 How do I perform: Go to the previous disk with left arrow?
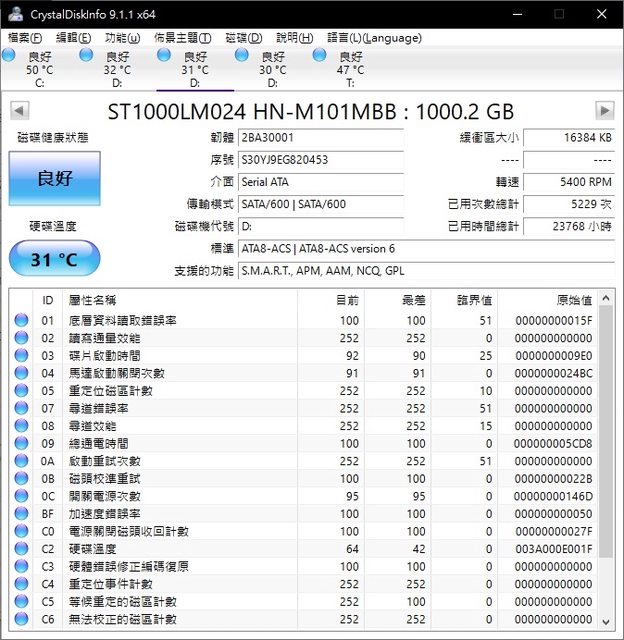(x=19, y=110)
